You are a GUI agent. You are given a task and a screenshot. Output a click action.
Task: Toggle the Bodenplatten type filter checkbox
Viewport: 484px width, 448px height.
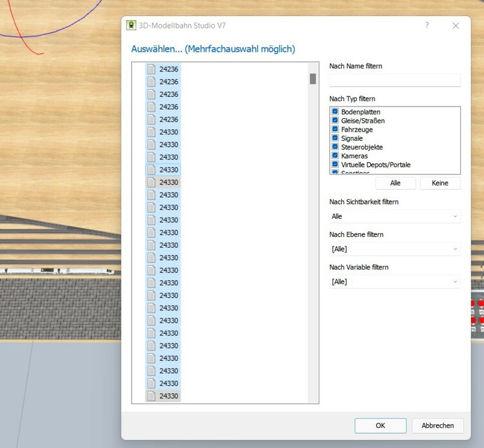pyautogui.click(x=336, y=112)
